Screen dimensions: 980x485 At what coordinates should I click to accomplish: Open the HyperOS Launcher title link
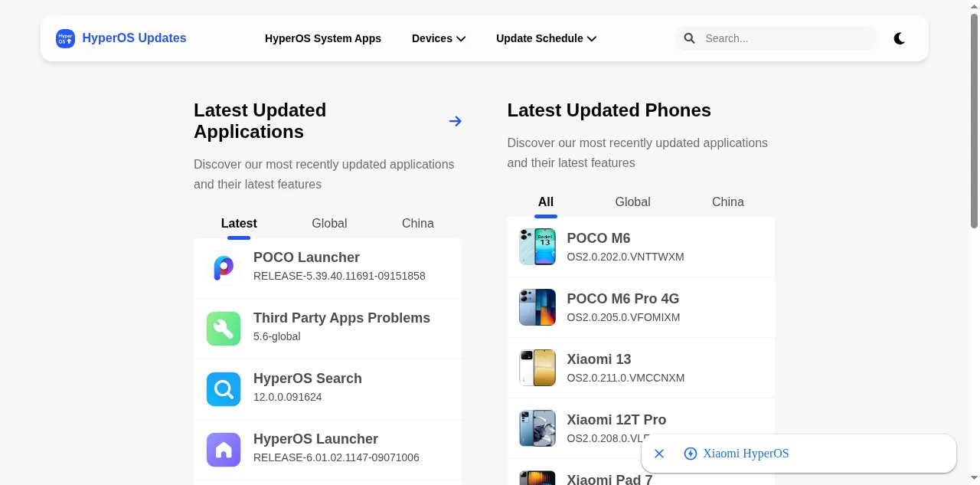pyautogui.click(x=315, y=439)
